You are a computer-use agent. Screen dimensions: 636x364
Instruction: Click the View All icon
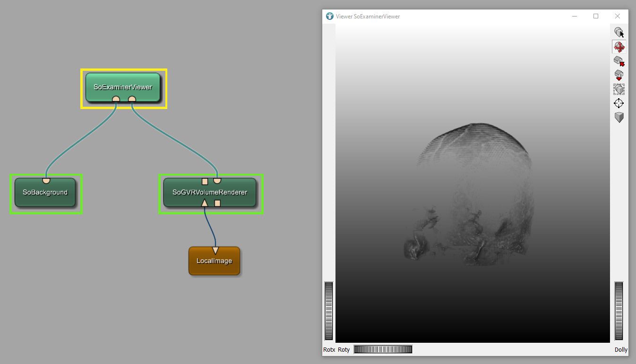pos(619,89)
